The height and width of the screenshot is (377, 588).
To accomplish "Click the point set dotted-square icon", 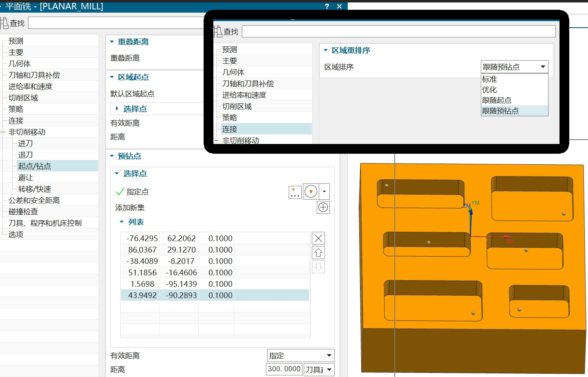I will pos(295,192).
